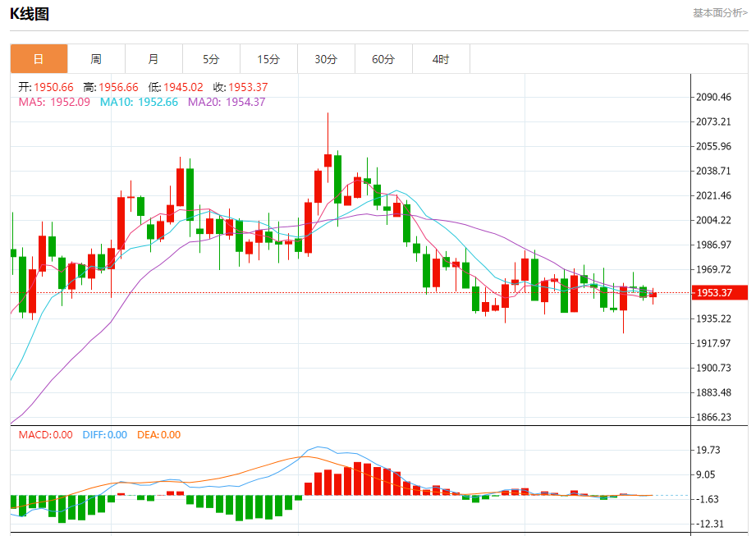Open the 基本面分析 link
This screenshot has height=536, width=756.
[720, 13]
